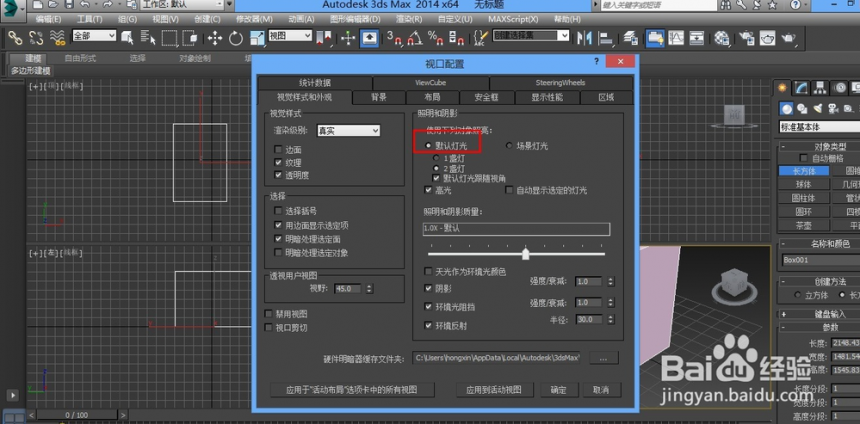Activate the Select and Move tool
Image resolution: width=860 pixels, height=424 pixels.
pos(214,38)
